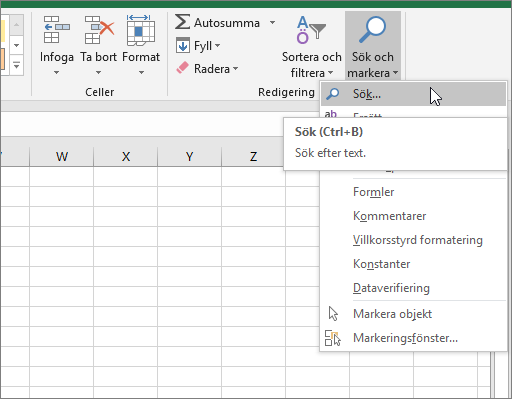The height and width of the screenshot is (399, 512).
Task: Choose Sök... from the menu
Action: pyautogui.click(x=413, y=94)
